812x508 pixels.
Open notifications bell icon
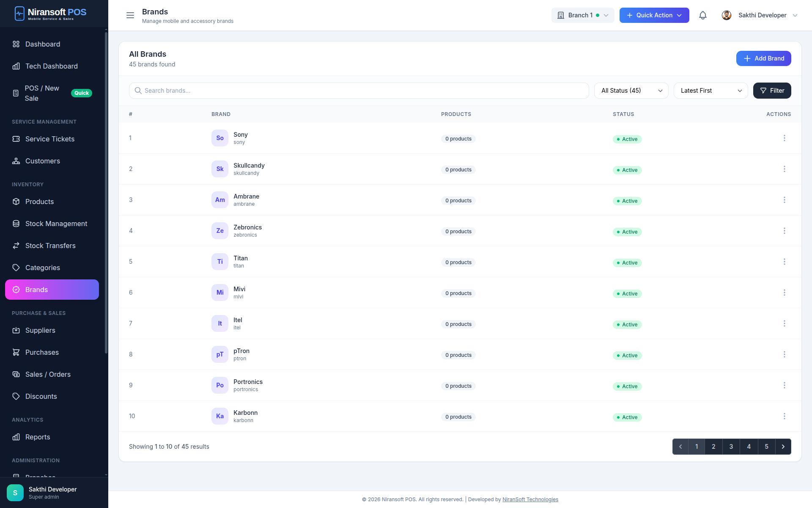click(x=702, y=15)
